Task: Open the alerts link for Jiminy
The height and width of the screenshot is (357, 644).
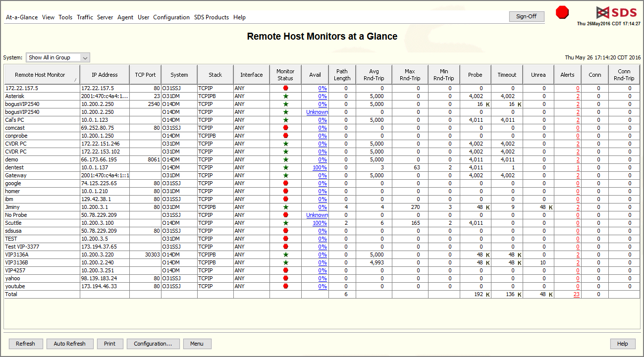Action: [578, 207]
